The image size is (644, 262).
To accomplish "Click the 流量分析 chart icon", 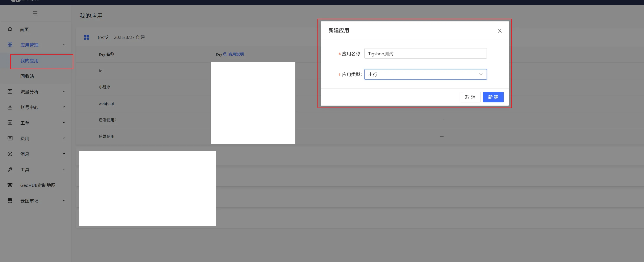I will [10, 92].
